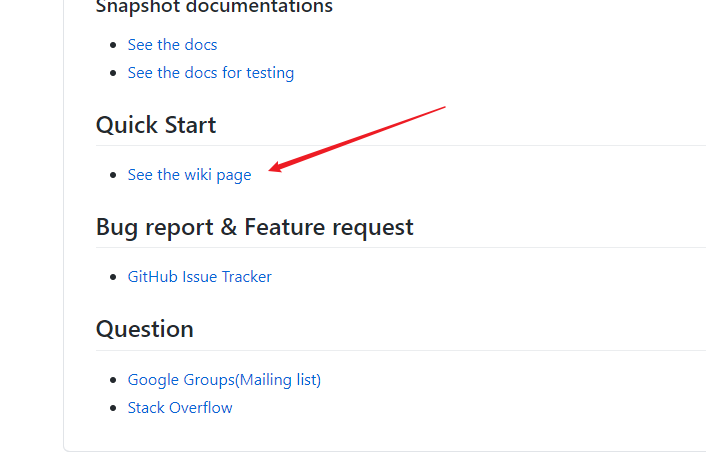
Task: Click bullet point beside "See the docs"
Action: click(x=114, y=46)
